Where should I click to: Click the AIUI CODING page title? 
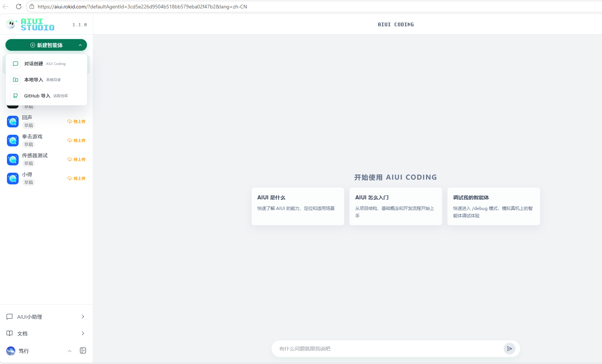tap(396, 24)
